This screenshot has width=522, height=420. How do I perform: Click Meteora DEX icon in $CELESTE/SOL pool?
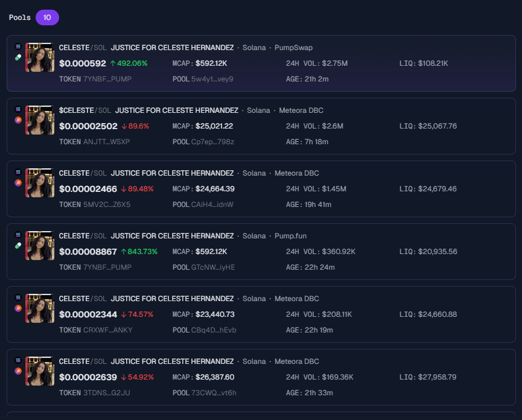coord(18,120)
